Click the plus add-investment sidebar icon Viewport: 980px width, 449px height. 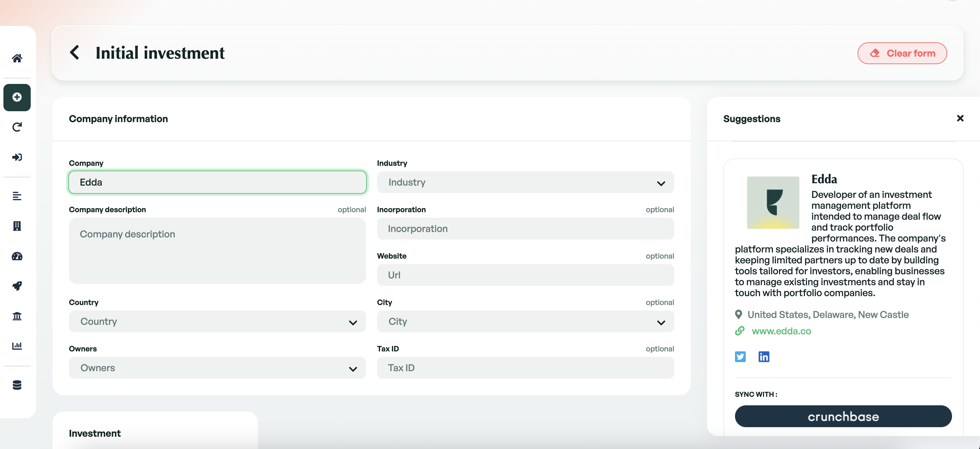point(17,98)
